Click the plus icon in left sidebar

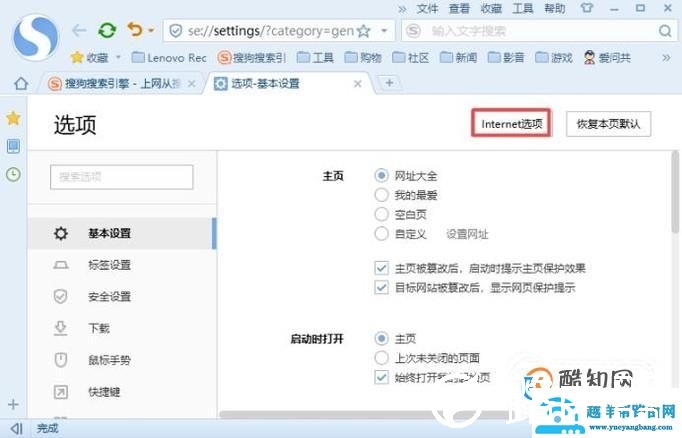point(13,404)
